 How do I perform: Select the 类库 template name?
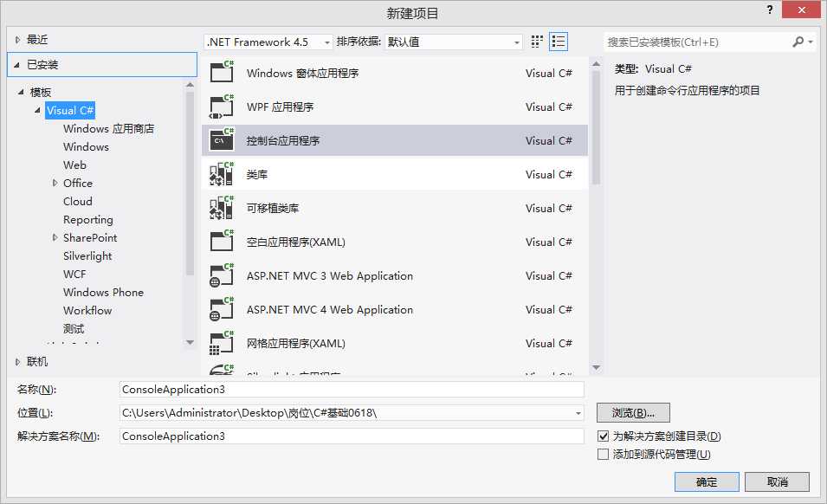click(x=257, y=175)
